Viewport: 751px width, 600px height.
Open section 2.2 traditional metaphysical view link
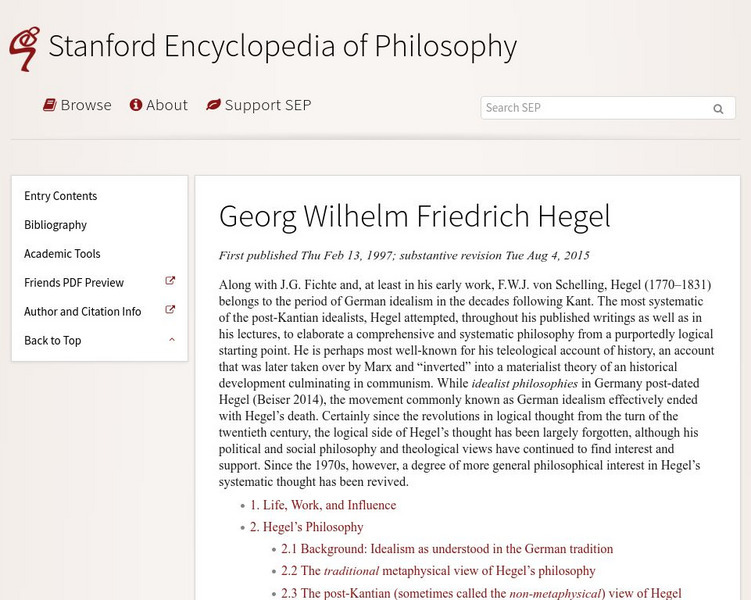[x=438, y=571]
